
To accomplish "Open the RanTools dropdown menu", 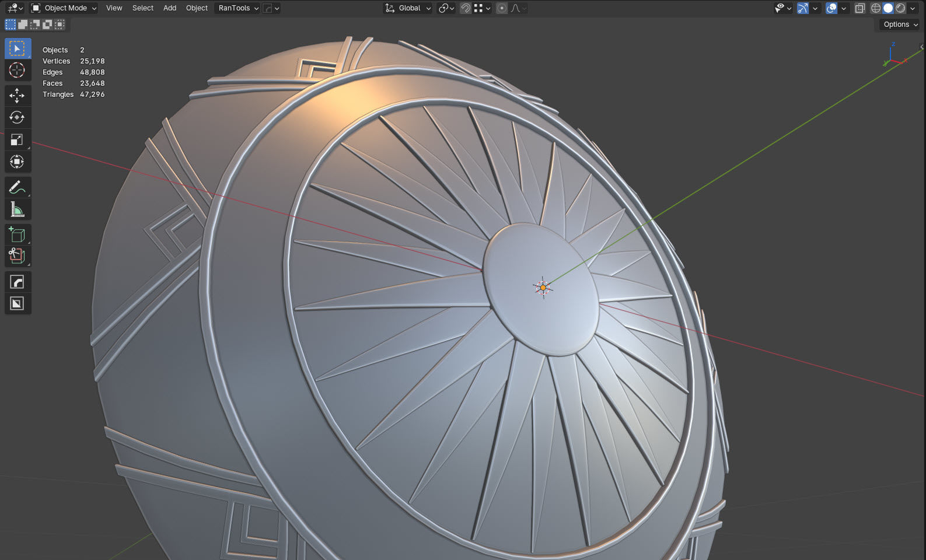I will pos(237,8).
